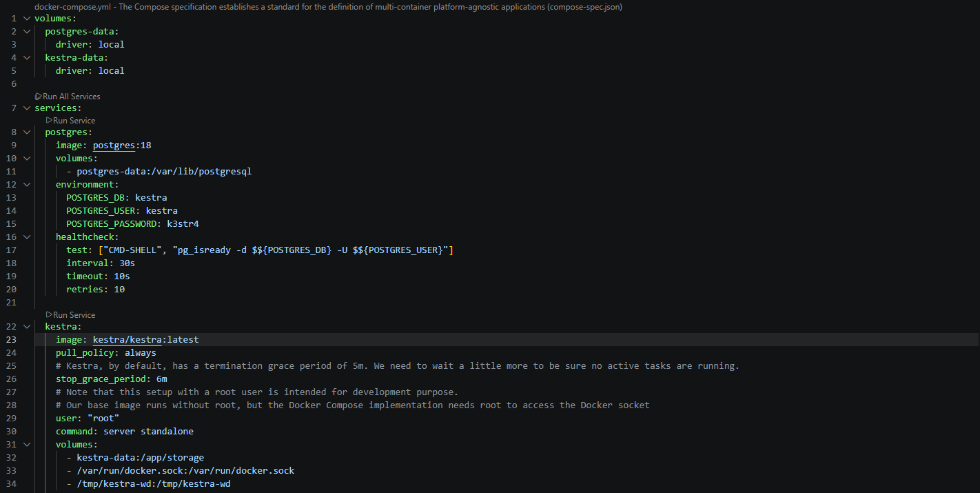
Task: Fold the kestra service on line 22
Action: 26,327
